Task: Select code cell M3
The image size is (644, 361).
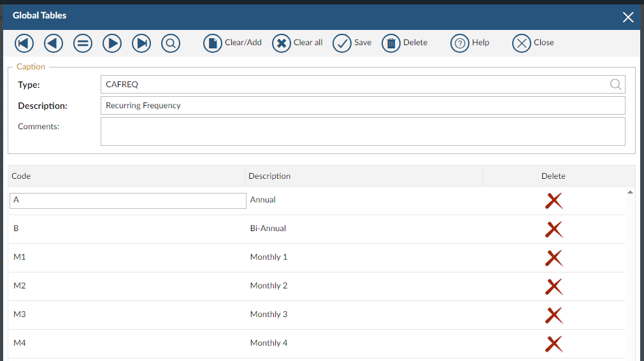Action: click(x=127, y=315)
